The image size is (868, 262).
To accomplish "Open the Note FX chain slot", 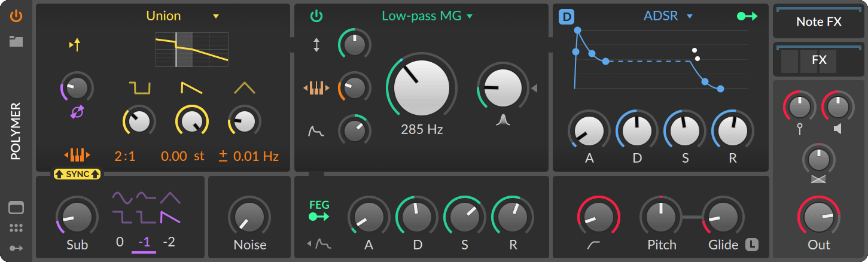I will pyautogui.click(x=818, y=22).
